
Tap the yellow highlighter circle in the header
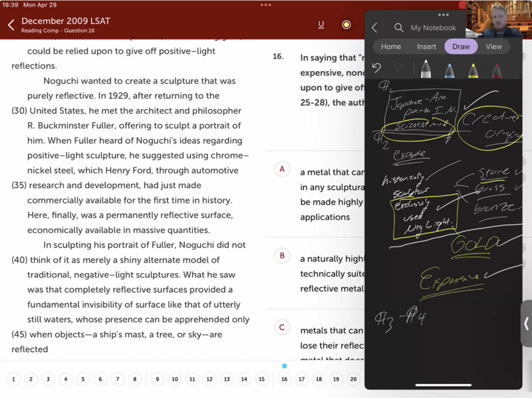(x=346, y=25)
